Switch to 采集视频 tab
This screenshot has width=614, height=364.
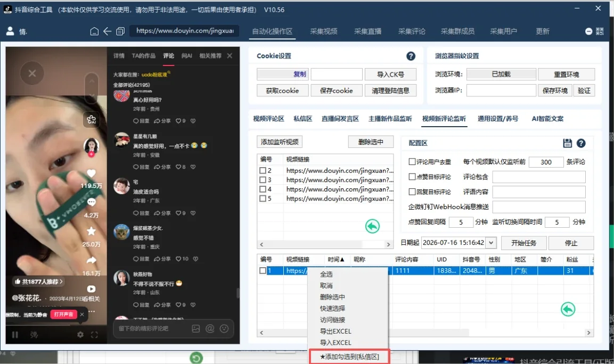click(323, 31)
